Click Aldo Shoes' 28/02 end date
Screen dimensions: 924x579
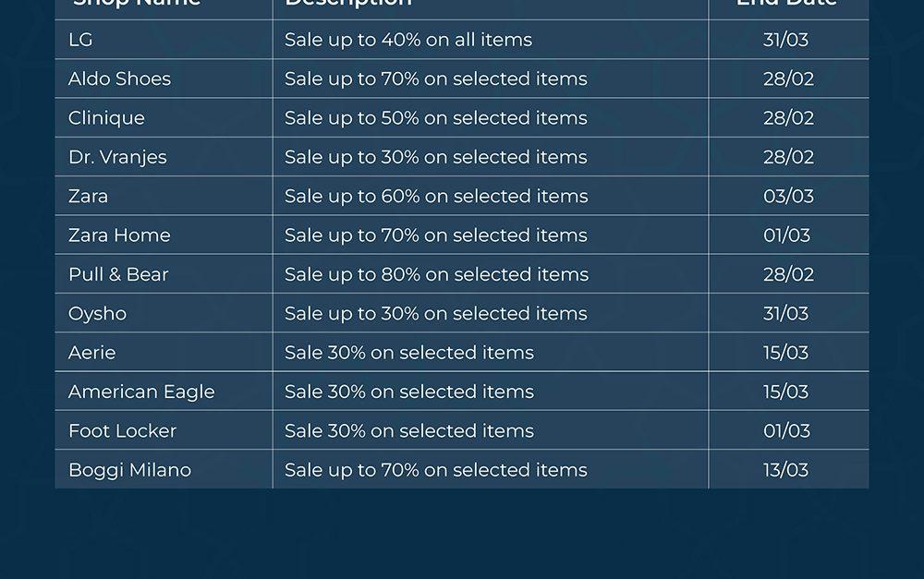tap(788, 78)
